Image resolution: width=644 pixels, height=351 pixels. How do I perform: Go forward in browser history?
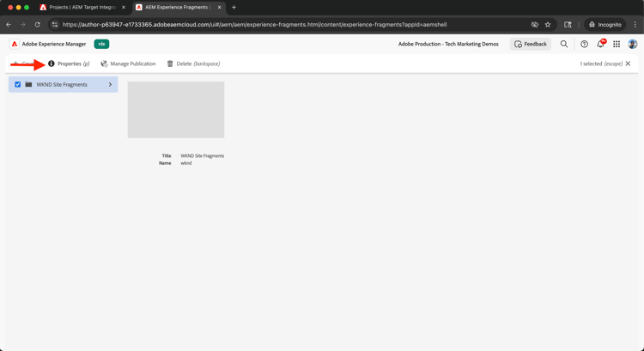23,25
